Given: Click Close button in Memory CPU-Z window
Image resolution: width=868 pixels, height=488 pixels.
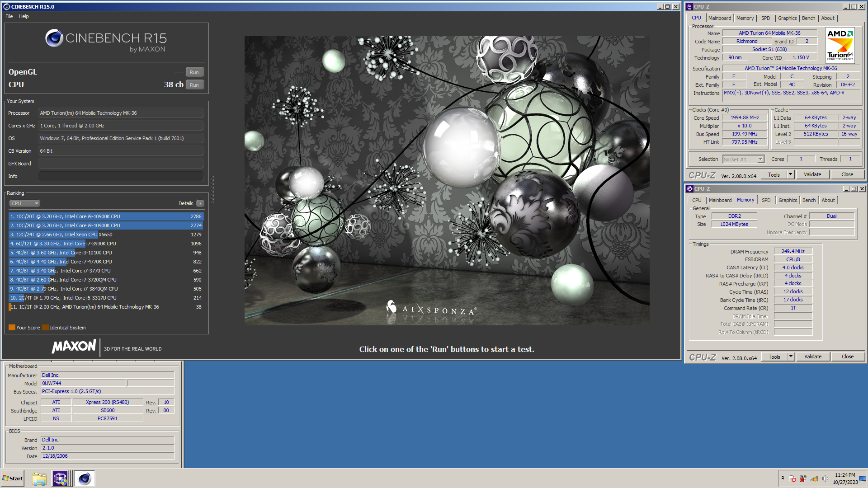Looking at the screenshot, I should tap(848, 357).
